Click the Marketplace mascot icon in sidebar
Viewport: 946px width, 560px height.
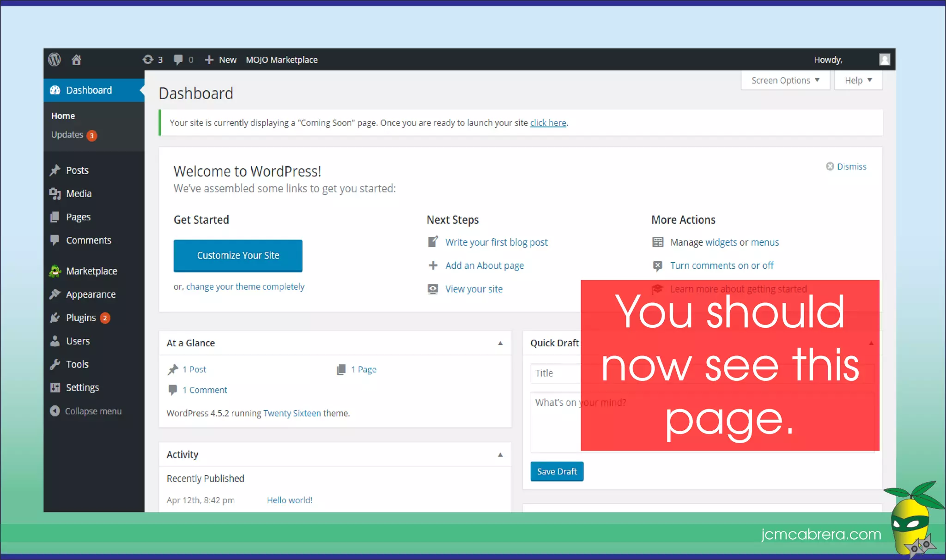[55, 271]
